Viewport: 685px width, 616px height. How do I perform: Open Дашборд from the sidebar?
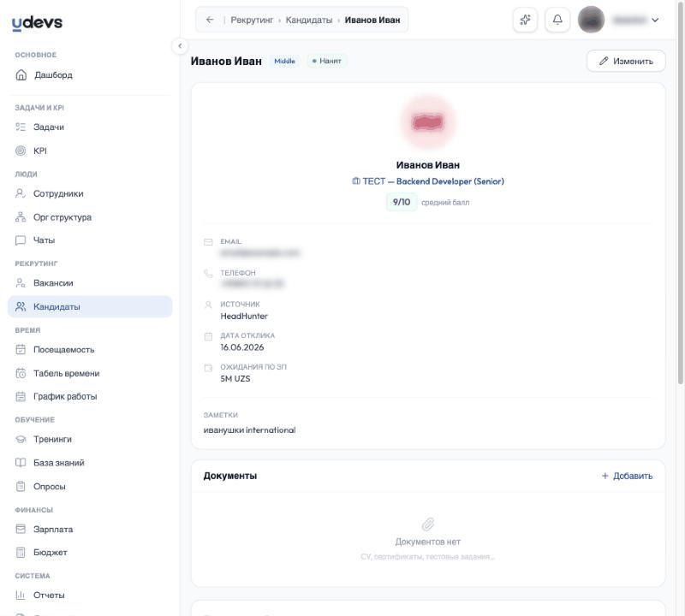pos(90,75)
